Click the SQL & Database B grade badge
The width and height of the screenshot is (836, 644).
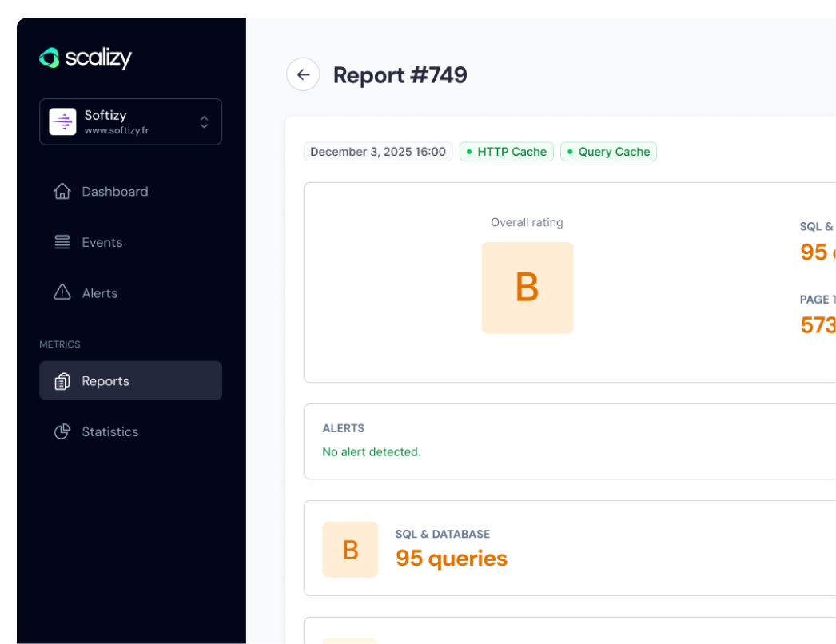pyautogui.click(x=350, y=550)
